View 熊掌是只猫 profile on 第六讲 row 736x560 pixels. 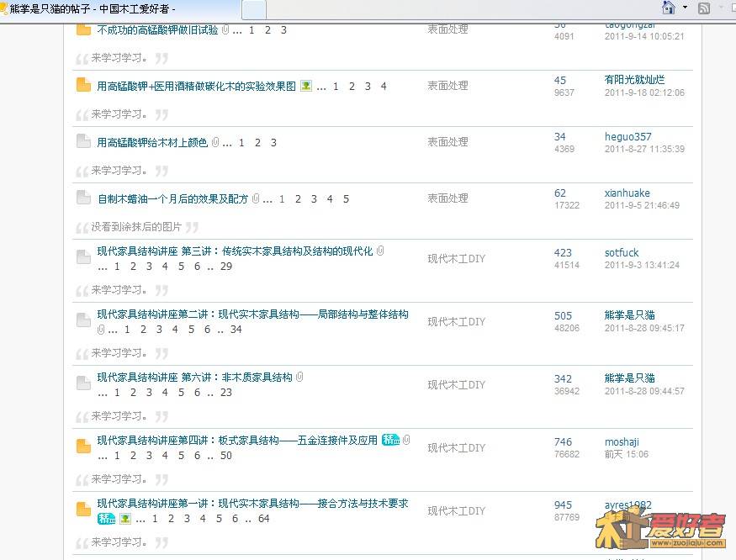pos(629,378)
